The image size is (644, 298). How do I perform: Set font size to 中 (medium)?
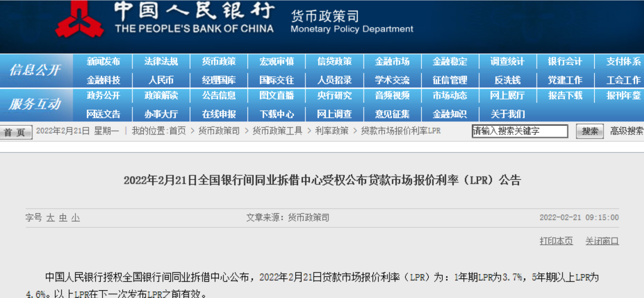click(63, 218)
